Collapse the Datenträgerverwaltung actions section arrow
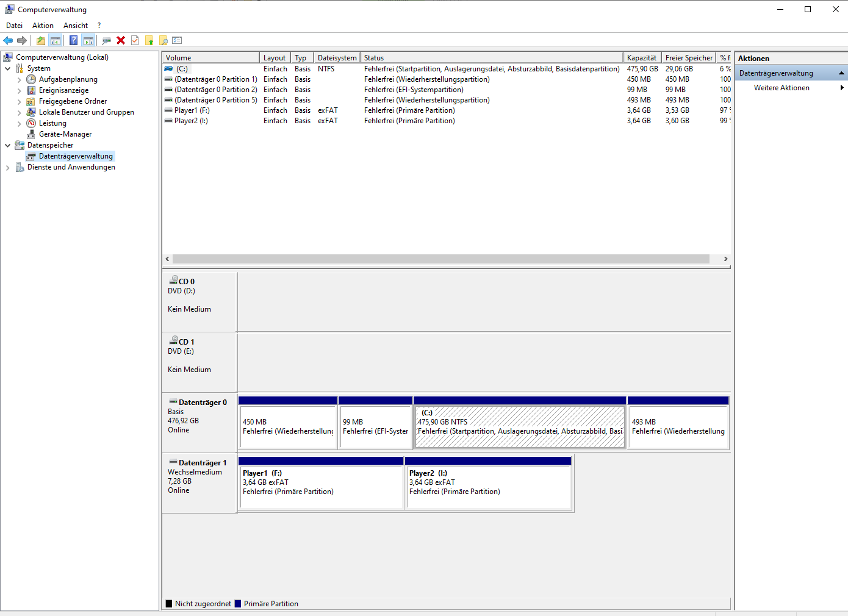This screenshot has height=616, width=848. tap(841, 73)
